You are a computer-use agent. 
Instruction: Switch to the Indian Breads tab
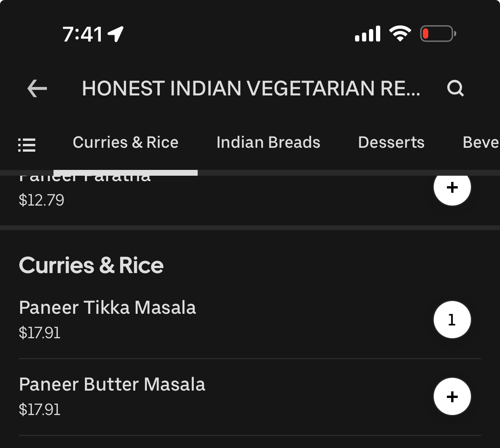click(268, 142)
